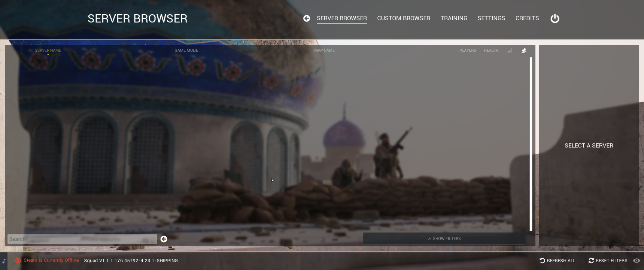This screenshot has height=270, width=644.
Task: Click the Steam offline error icon
Action: tap(18, 261)
